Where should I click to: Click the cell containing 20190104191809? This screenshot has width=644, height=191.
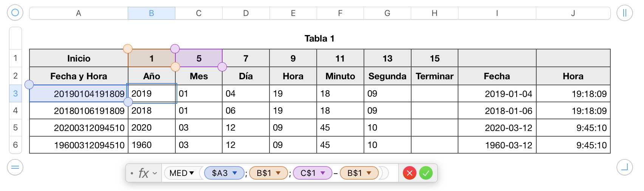click(x=79, y=94)
